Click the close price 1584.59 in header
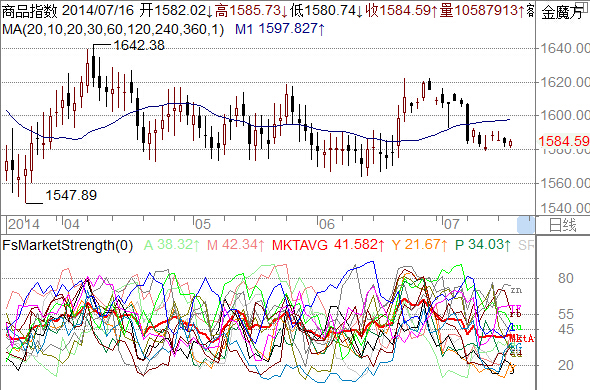Image resolution: width=590 pixels, height=390 pixels. click(405, 11)
